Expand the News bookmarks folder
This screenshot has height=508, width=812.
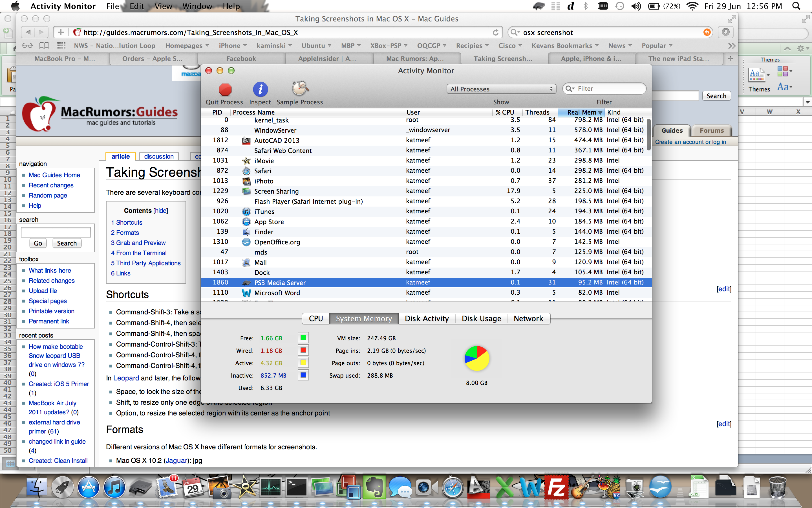[620, 45]
